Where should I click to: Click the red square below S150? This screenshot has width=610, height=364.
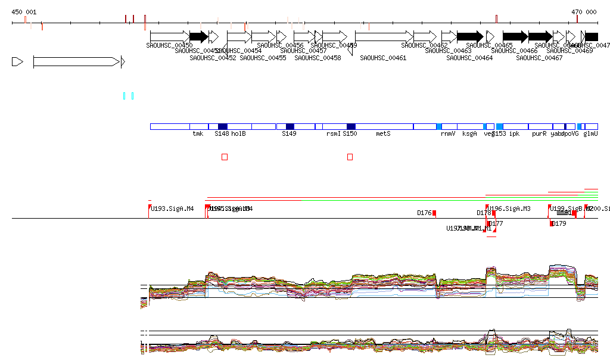(350, 157)
